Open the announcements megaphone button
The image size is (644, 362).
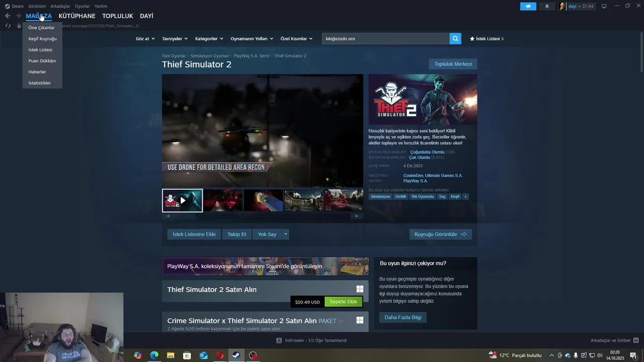coord(528,7)
